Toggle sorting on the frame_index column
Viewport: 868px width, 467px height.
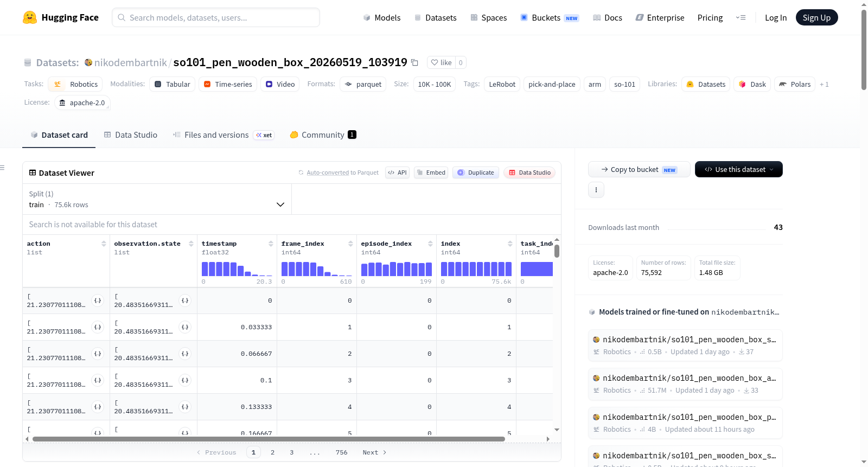pyautogui.click(x=350, y=244)
